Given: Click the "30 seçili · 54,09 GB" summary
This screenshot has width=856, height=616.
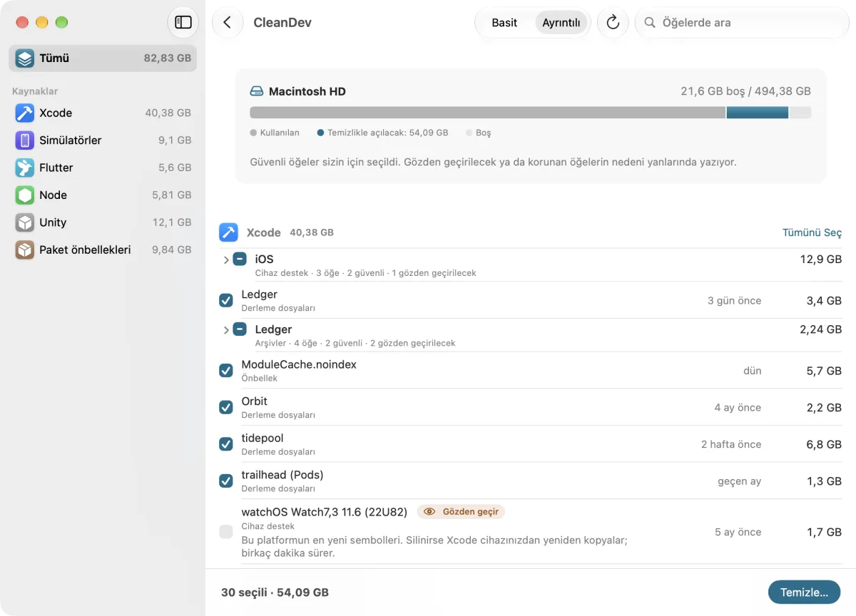Looking at the screenshot, I should (x=275, y=592).
